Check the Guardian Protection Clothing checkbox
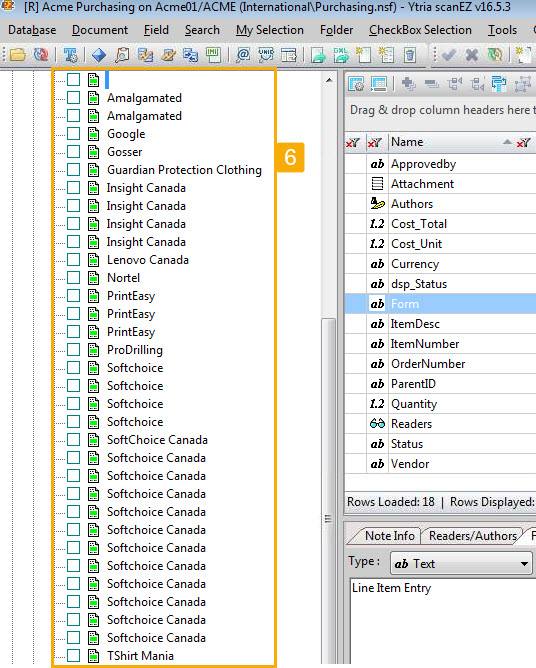The width and height of the screenshot is (536, 668). (x=73, y=169)
